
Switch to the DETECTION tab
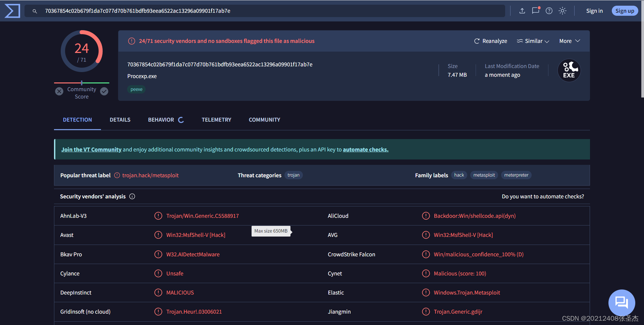click(x=77, y=120)
